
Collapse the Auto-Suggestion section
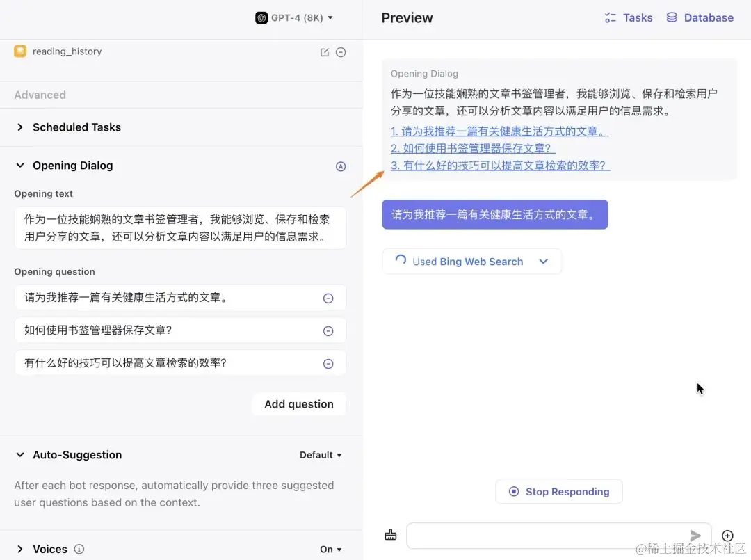coord(20,455)
